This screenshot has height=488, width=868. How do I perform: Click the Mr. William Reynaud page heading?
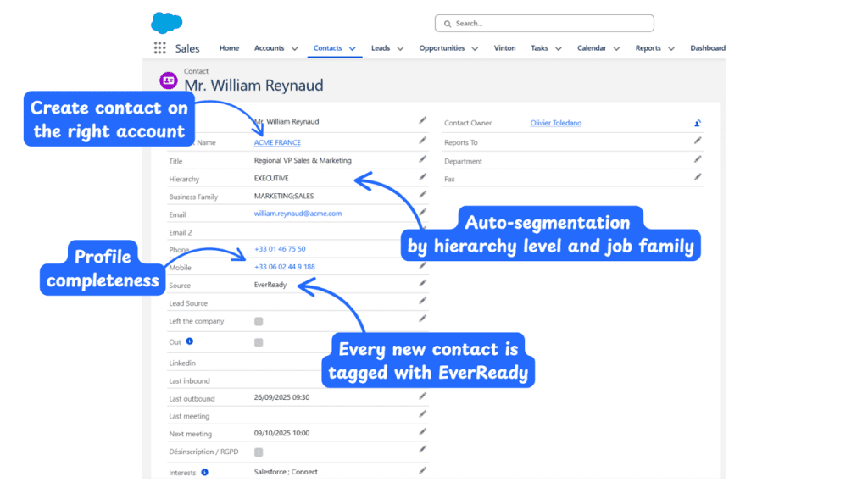click(x=253, y=86)
